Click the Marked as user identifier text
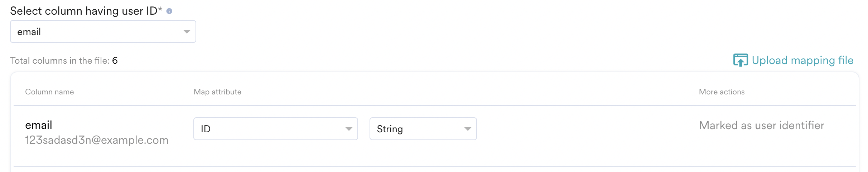 [762, 125]
